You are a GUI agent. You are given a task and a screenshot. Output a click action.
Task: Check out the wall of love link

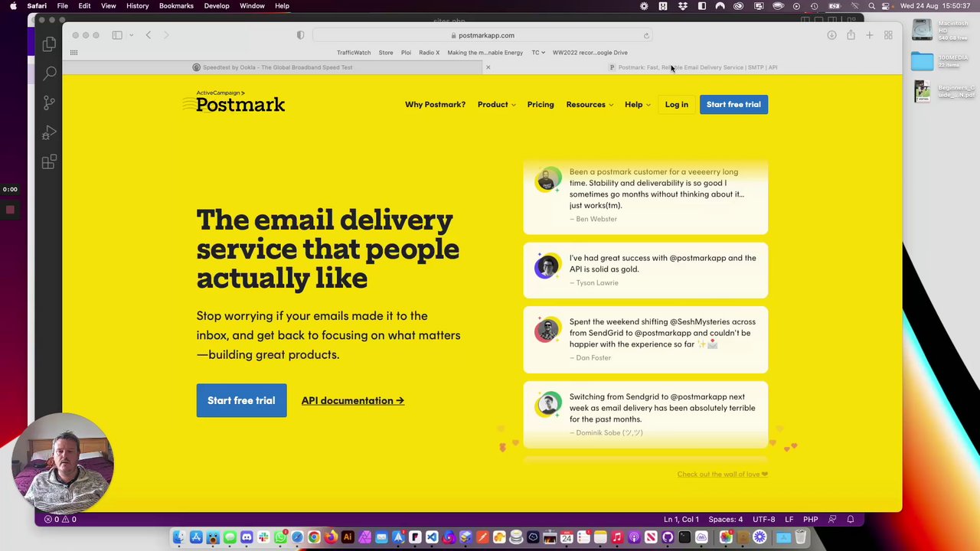click(x=723, y=474)
